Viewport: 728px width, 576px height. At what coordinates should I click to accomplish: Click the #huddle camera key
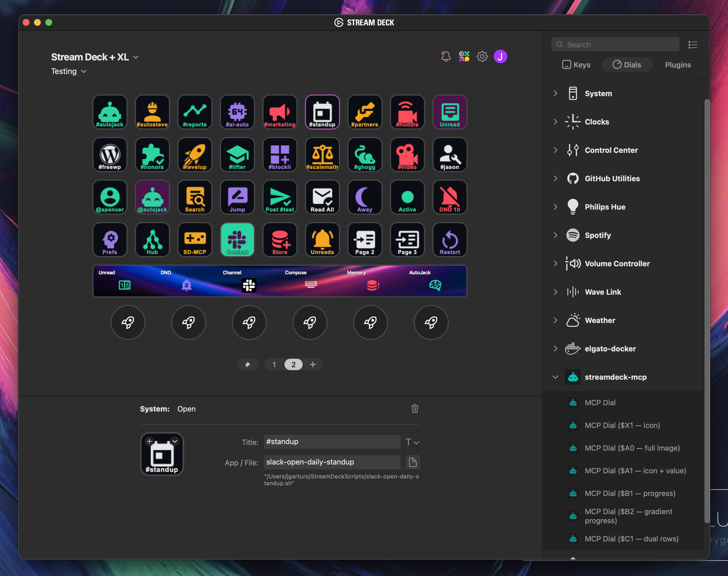tap(407, 112)
